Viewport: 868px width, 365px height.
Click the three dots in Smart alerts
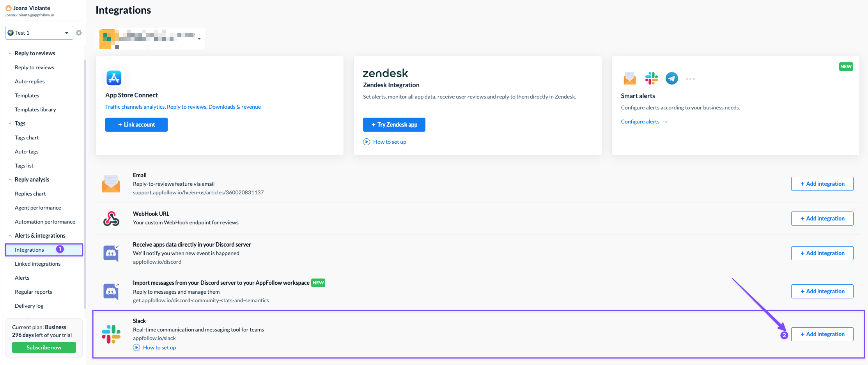[x=690, y=79]
